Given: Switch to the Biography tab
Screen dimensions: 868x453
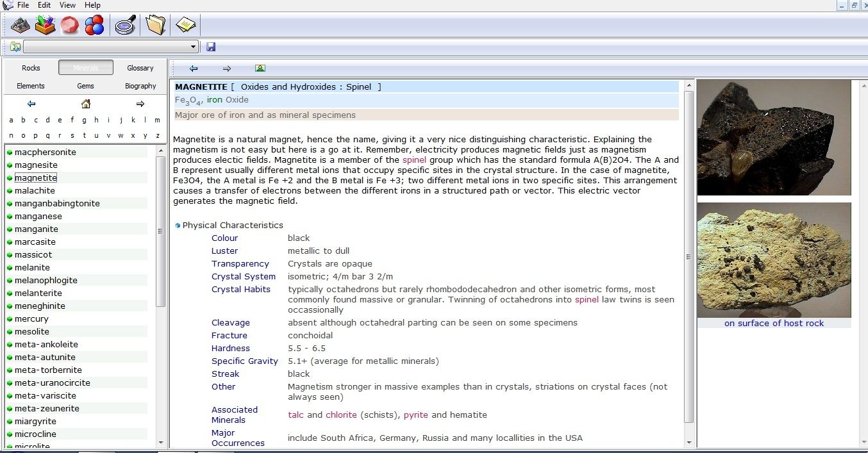Looking at the screenshot, I should 140,86.
